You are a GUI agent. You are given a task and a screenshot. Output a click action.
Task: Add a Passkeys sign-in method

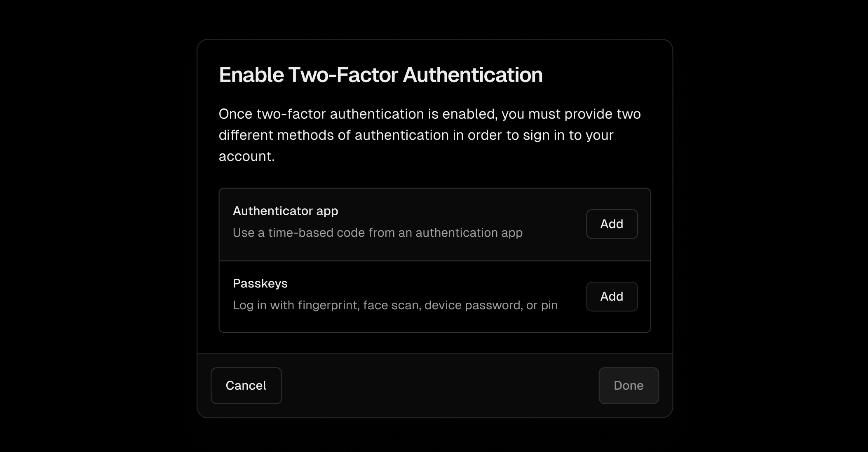pyautogui.click(x=612, y=297)
